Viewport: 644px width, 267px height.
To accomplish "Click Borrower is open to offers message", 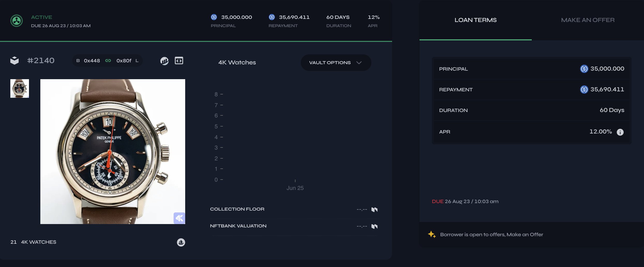I will pyautogui.click(x=492, y=234).
